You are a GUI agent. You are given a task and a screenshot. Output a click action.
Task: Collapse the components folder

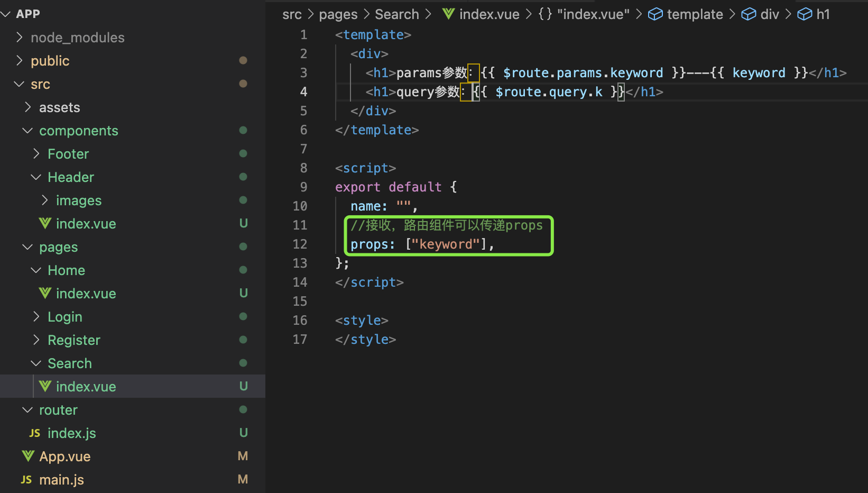point(27,131)
